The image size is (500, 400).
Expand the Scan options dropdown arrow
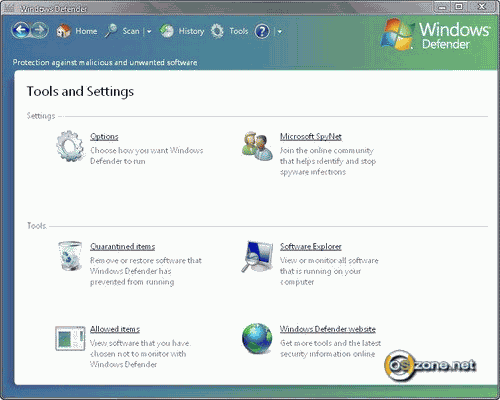[149, 32]
